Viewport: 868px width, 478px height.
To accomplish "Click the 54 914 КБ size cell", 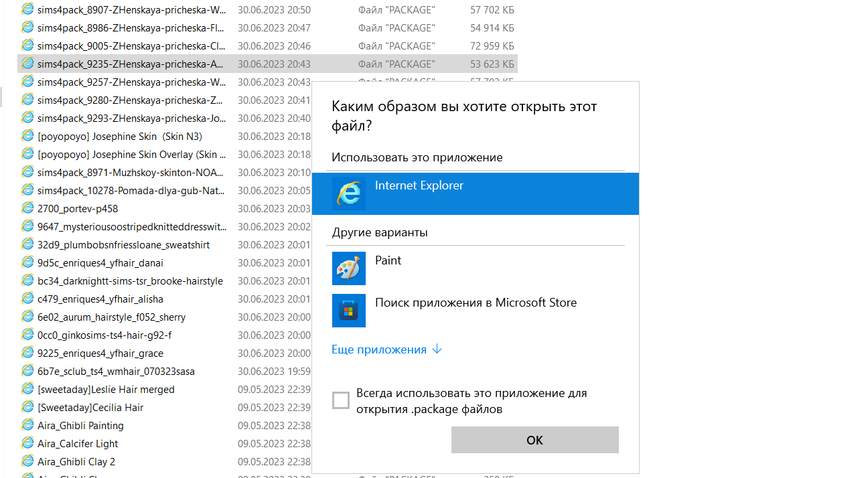I will [x=492, y=28].
